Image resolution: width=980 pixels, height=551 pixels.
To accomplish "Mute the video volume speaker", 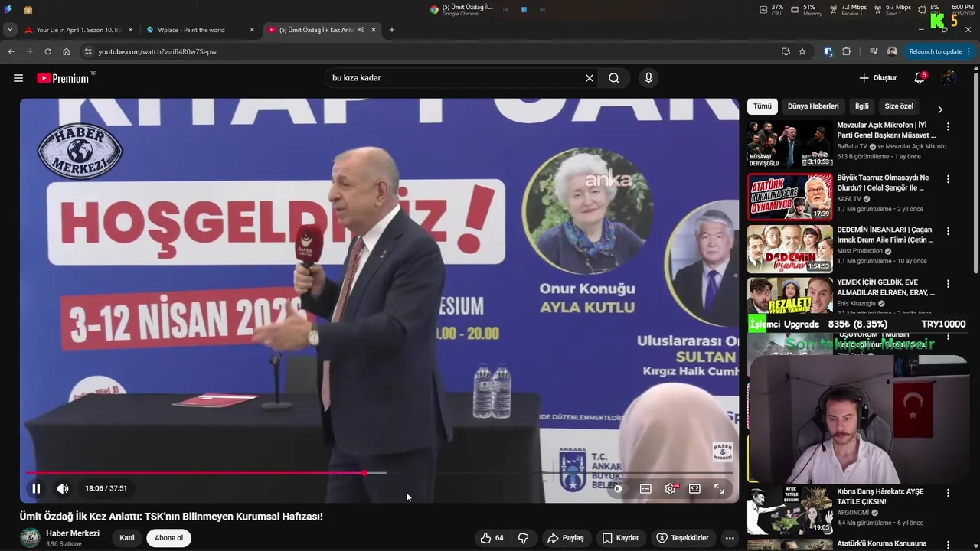I will (63, 488).
